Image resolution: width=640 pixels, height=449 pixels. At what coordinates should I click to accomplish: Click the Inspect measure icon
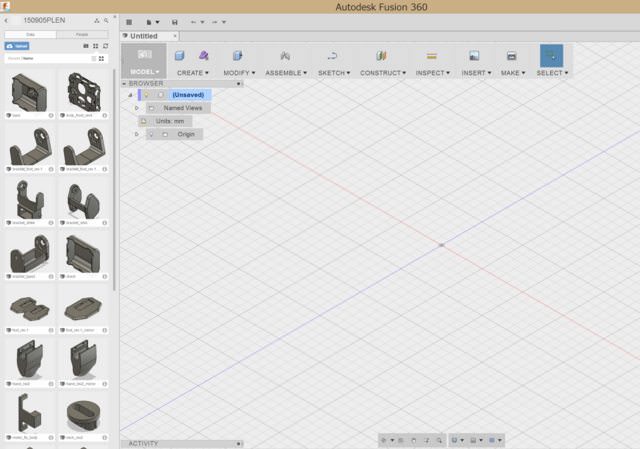click(432, 56)
